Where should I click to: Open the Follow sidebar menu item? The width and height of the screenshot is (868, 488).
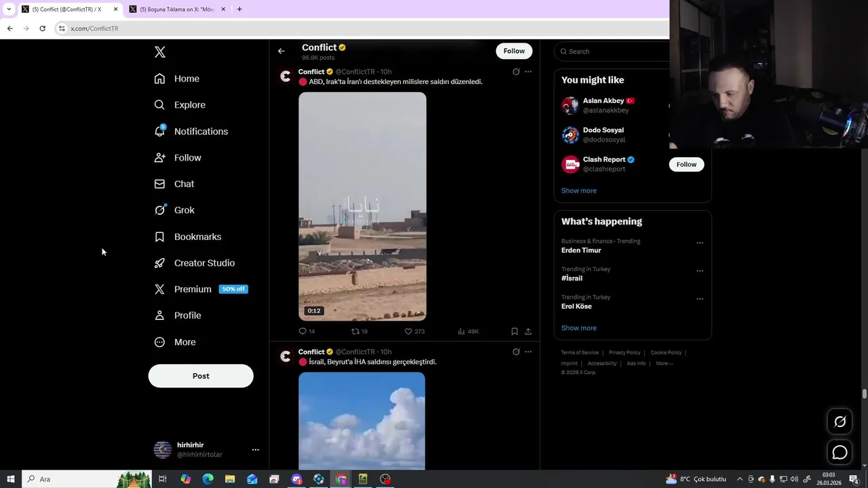[x=178, y=158]
